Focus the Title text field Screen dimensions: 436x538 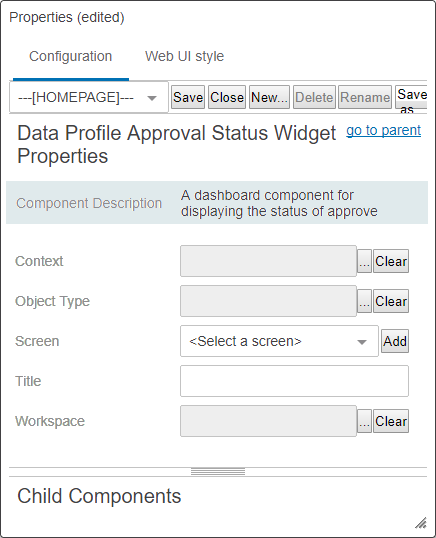tap(294, 381)
